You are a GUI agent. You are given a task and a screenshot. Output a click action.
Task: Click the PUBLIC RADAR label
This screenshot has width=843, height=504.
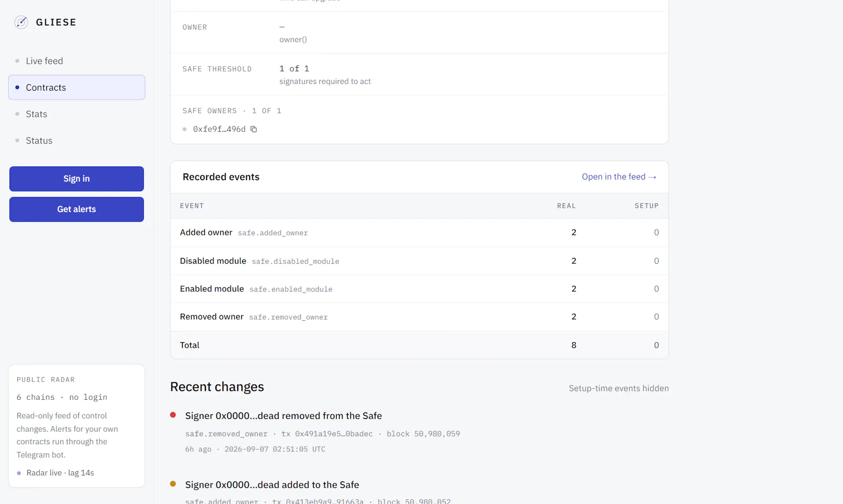point(46,380)
